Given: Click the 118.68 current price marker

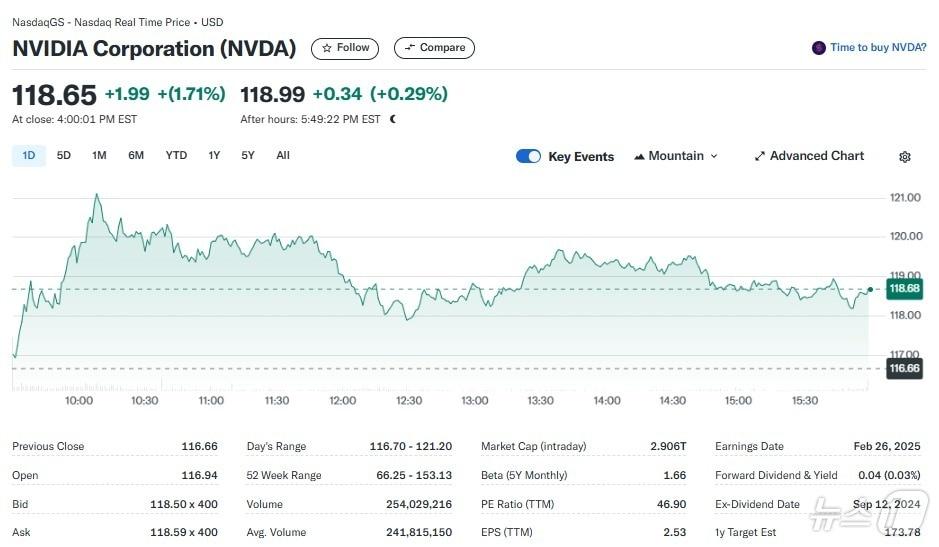Looking at the screenshot, I should [x=904, y=289].
